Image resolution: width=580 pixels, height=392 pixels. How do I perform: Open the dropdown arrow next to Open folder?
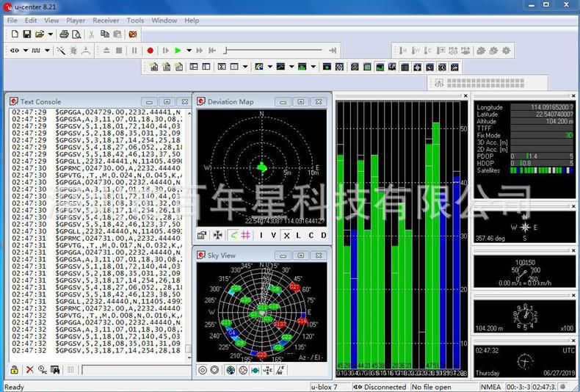[x=50, y=34]
